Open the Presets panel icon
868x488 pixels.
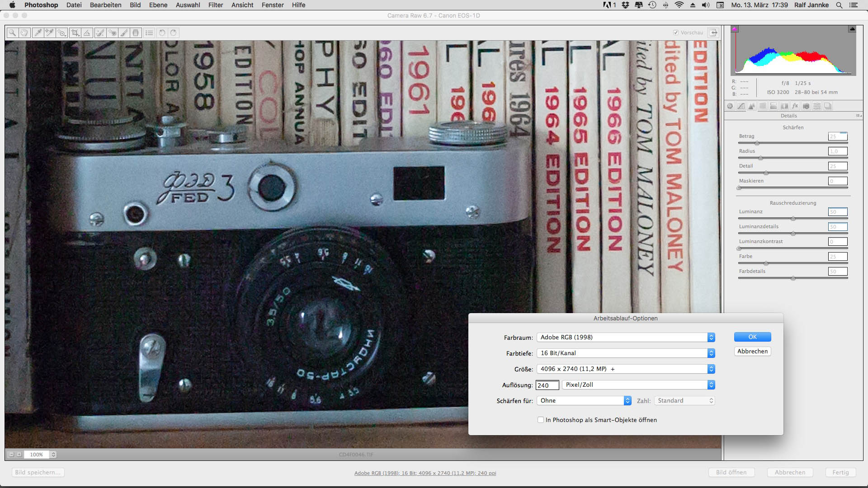(817, 106)
